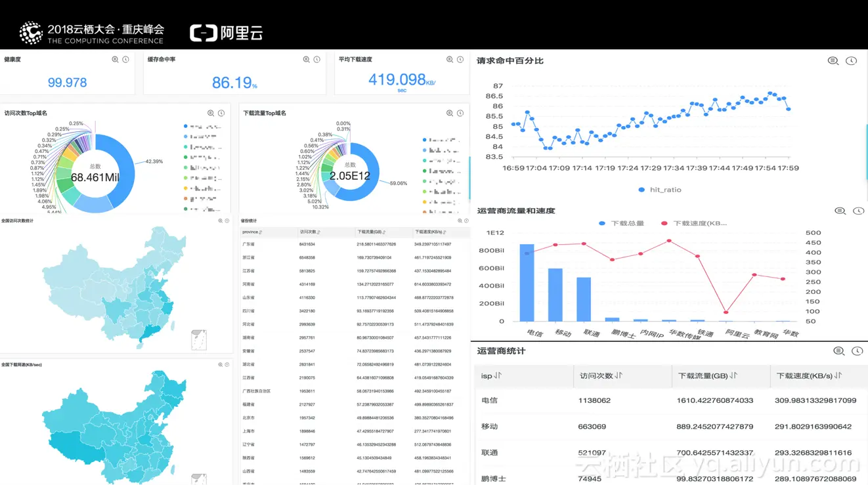Select the 北京市 row in 省份统计

pos(355,417)
